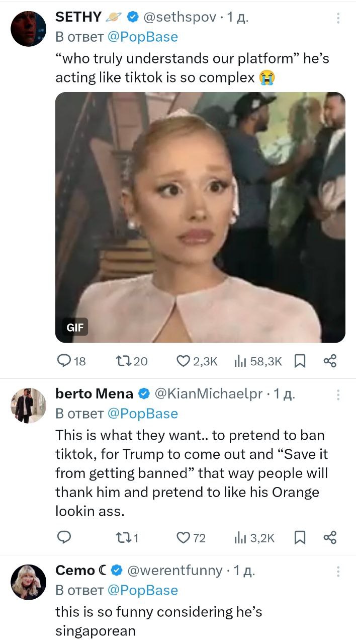The image size is (356, 644).
Task: Reply to SETHY's tweet
Action: (x=64, y=361)
